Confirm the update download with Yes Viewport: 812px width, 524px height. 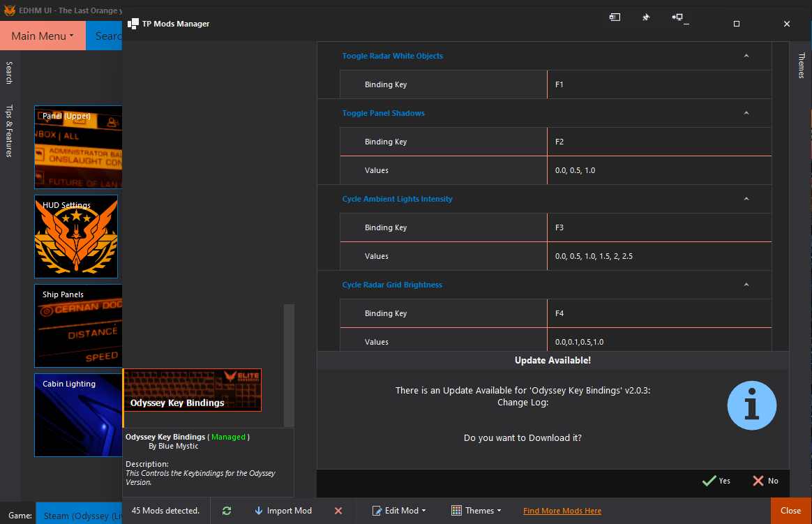pos(716,481)
